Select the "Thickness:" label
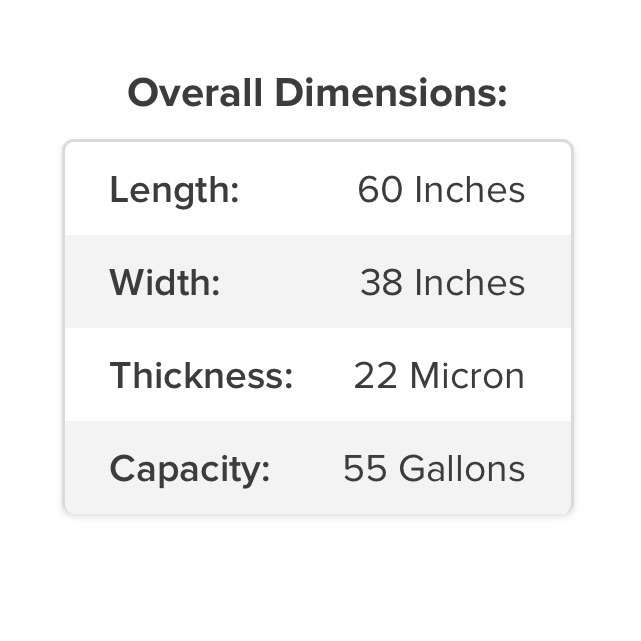641x641 pixels. pos(201,376)
